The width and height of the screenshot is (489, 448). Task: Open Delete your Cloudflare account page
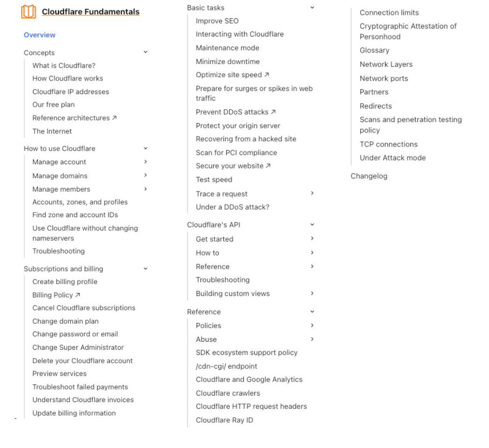82,360
